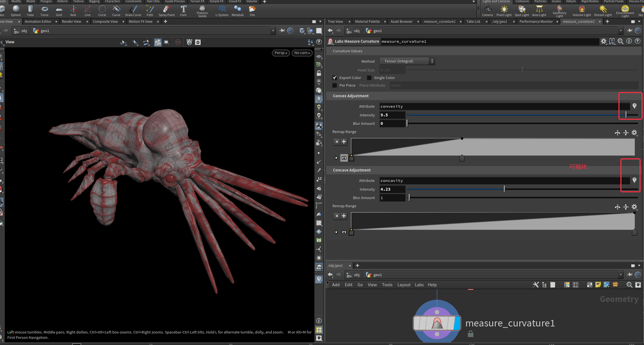
Task: Open network editor search magnifier
Action: pos(629,285)
